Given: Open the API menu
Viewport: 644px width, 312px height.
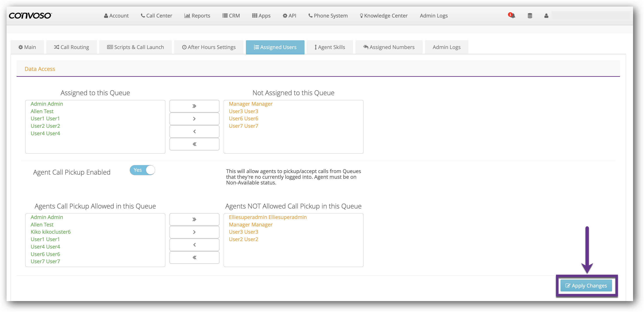Looking at the screenshot, I should 289,16.
